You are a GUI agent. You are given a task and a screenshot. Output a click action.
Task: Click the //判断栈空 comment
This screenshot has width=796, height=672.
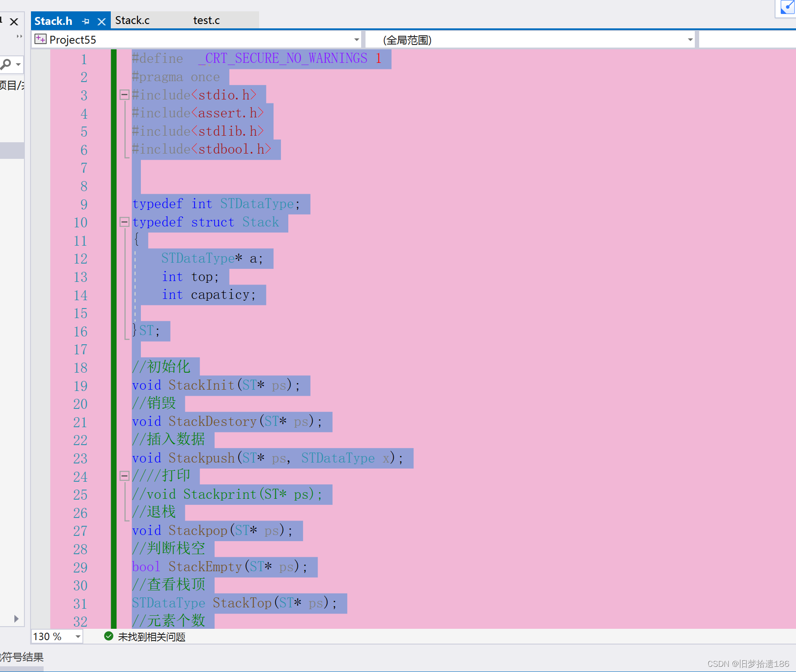[169, 548]
